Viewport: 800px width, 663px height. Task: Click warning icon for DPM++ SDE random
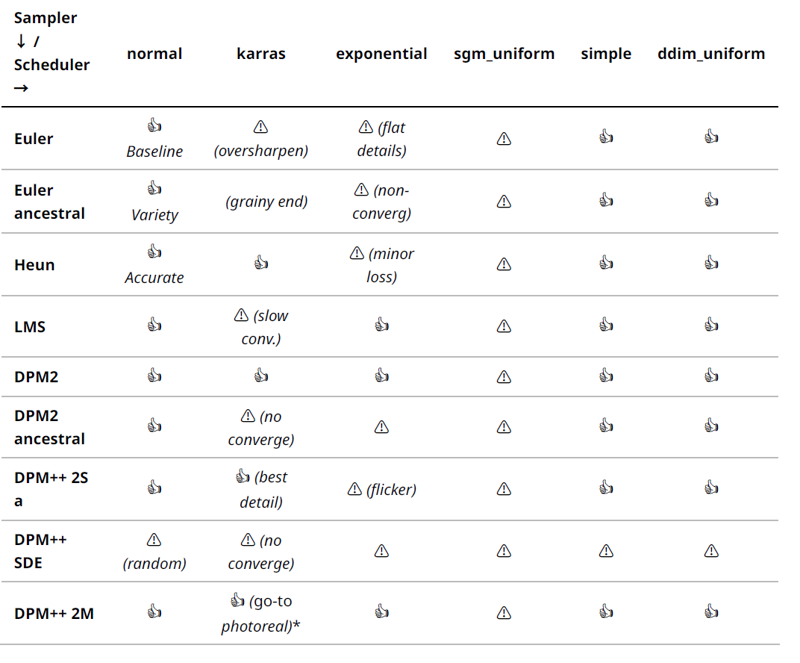click(x=154, y=539)
